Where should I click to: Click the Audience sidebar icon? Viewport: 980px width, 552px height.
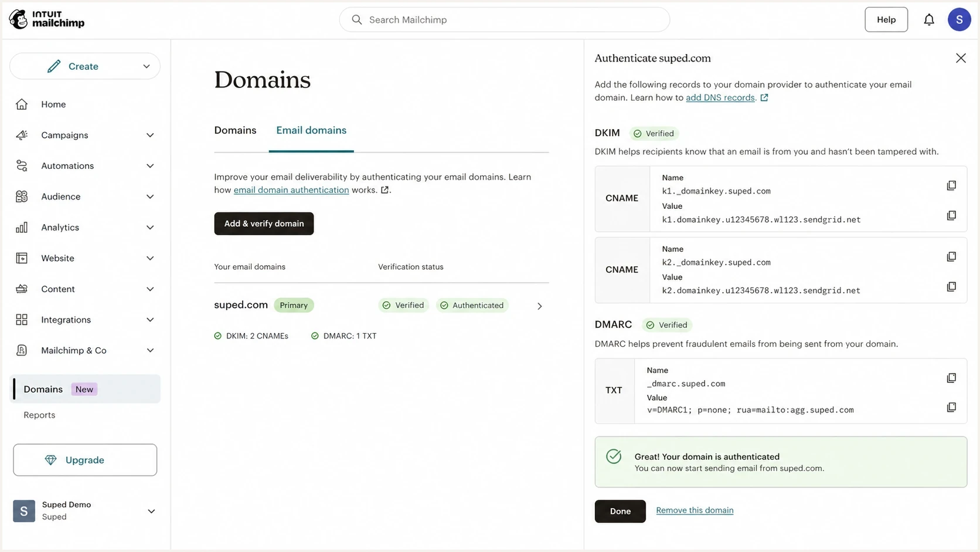22,197
